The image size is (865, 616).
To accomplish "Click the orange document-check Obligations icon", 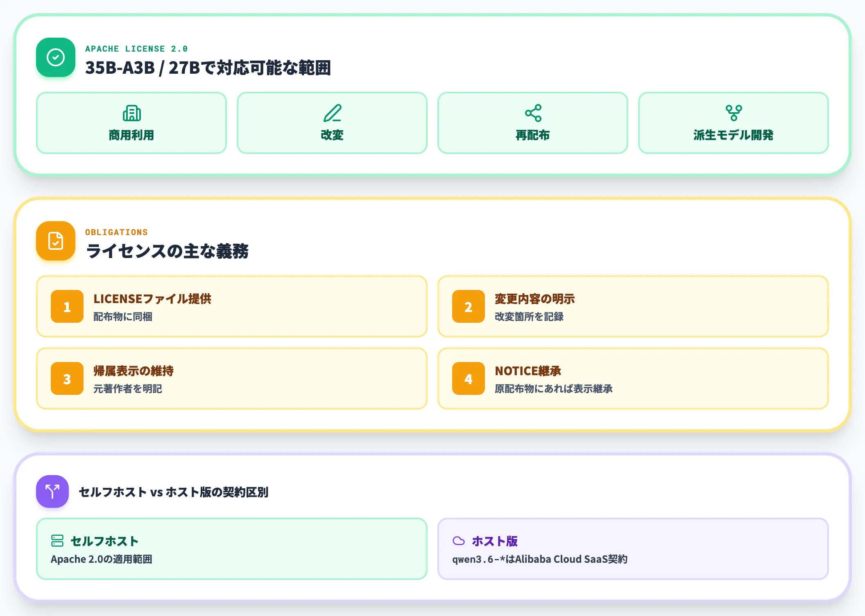I will [56, 241].
